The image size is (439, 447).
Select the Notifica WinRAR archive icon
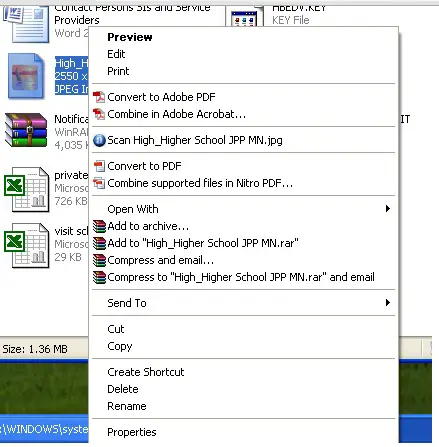[26, 130]
